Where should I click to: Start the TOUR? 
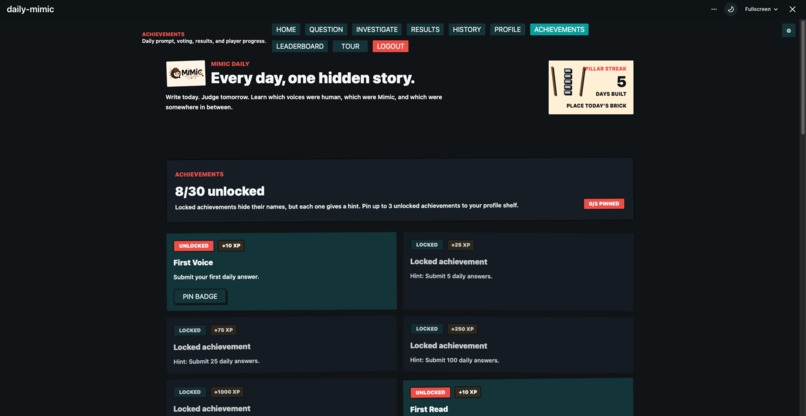[x=350, y=46]
